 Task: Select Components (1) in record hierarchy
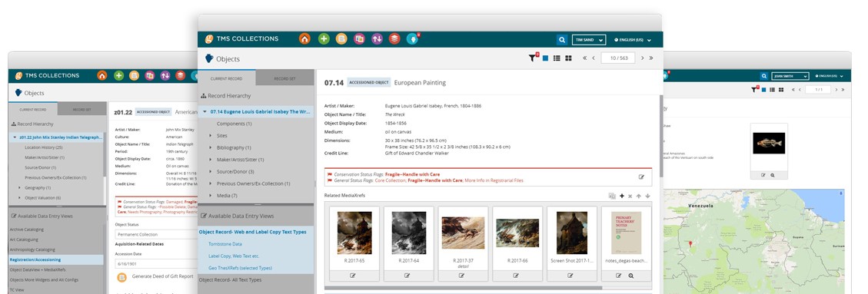234,124
